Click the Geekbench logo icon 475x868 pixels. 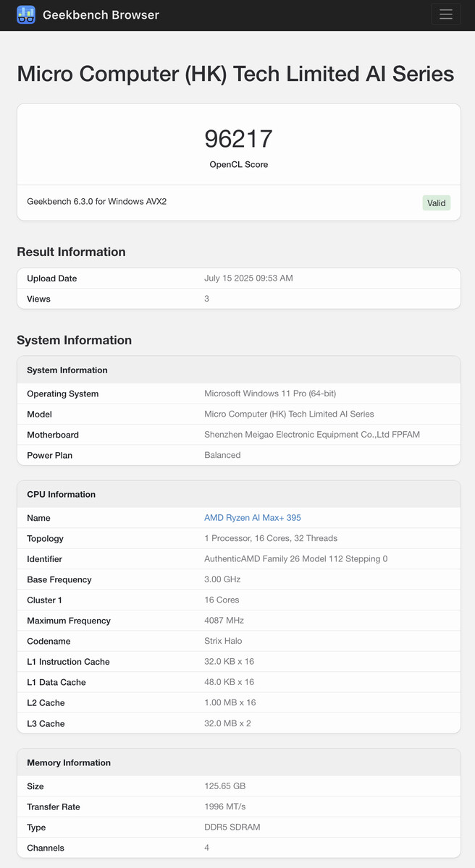pos(26,14)
